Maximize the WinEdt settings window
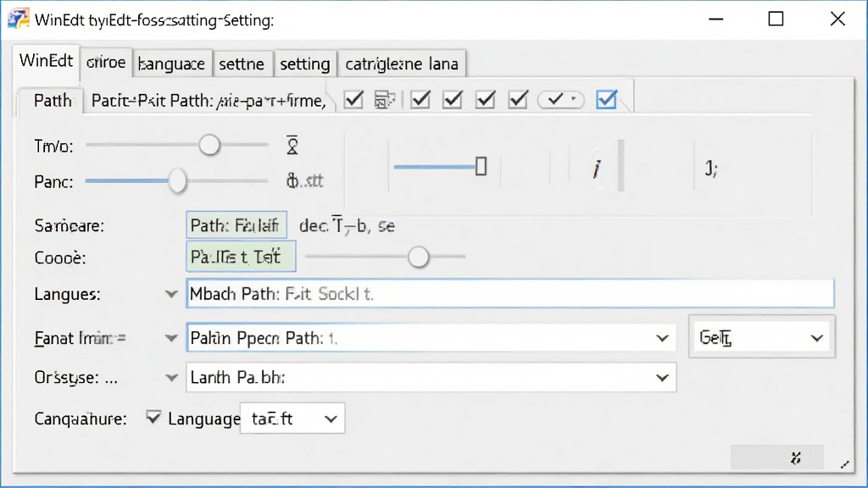 coord(776,19)
